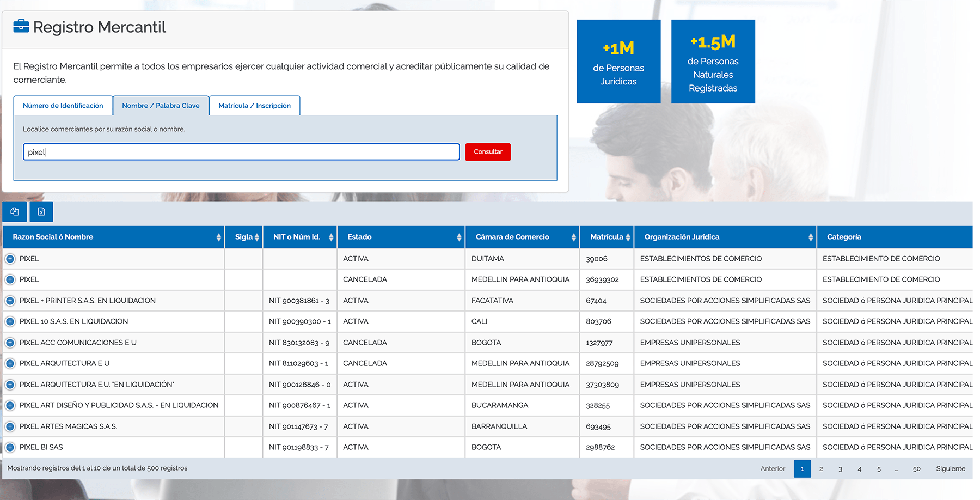980x500 pixels.
Task: Go to the Anterior page
Action: [773, 468]
